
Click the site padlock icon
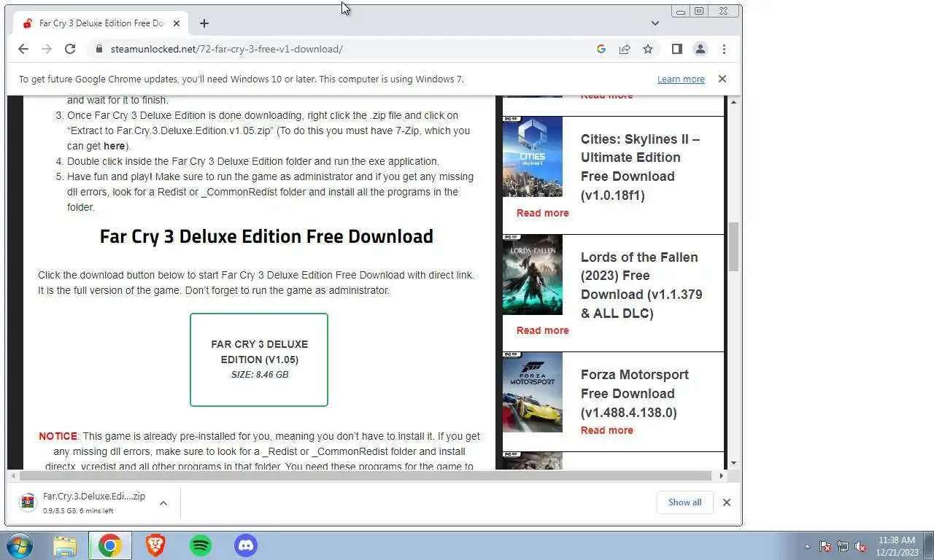click(x=99, y=49)
